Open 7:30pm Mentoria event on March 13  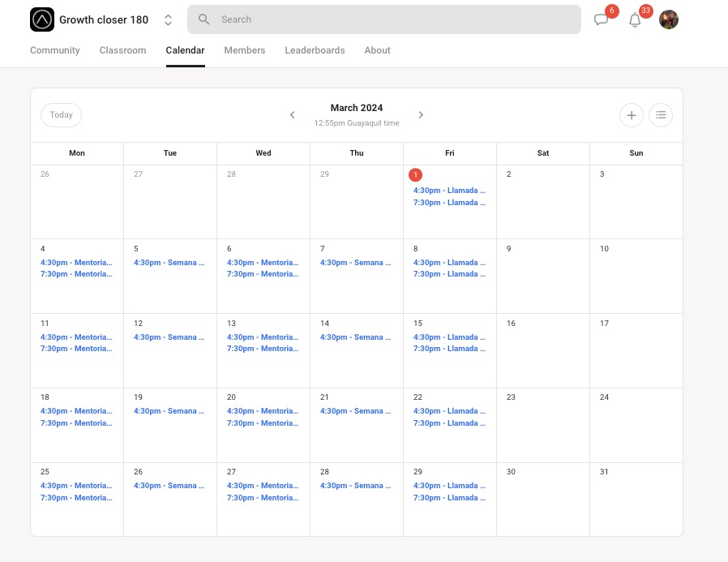click(263, 349)
